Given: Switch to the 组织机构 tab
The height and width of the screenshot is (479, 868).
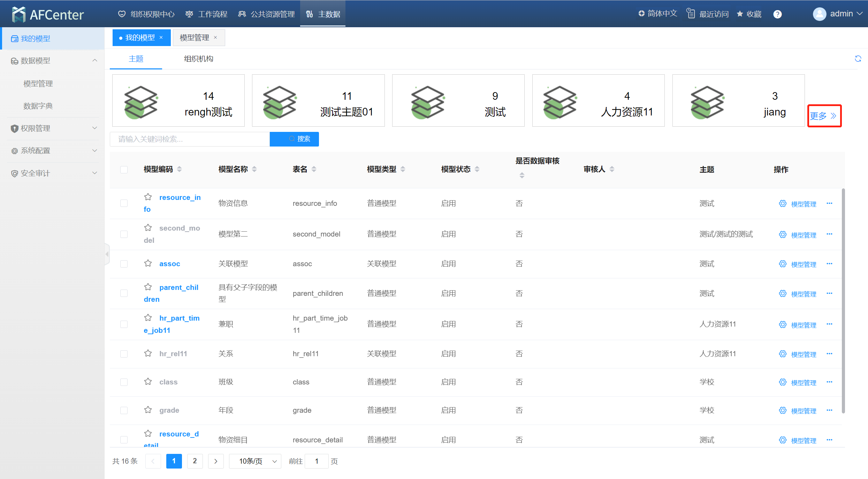Looking at the screenshot, I should (x=198, y=59).
